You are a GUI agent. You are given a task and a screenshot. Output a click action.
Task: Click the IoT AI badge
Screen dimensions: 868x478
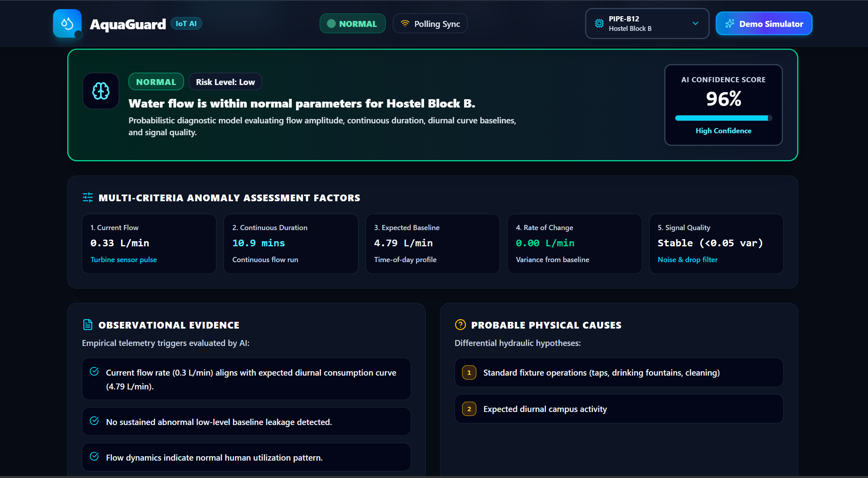click(186, 24)
